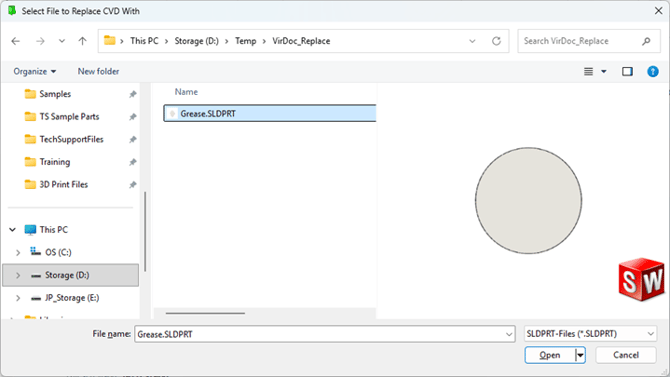Viewport: 670px width, 377px height.
Task: Click the horizontal file list scrollbar
Action: (205, 313)
